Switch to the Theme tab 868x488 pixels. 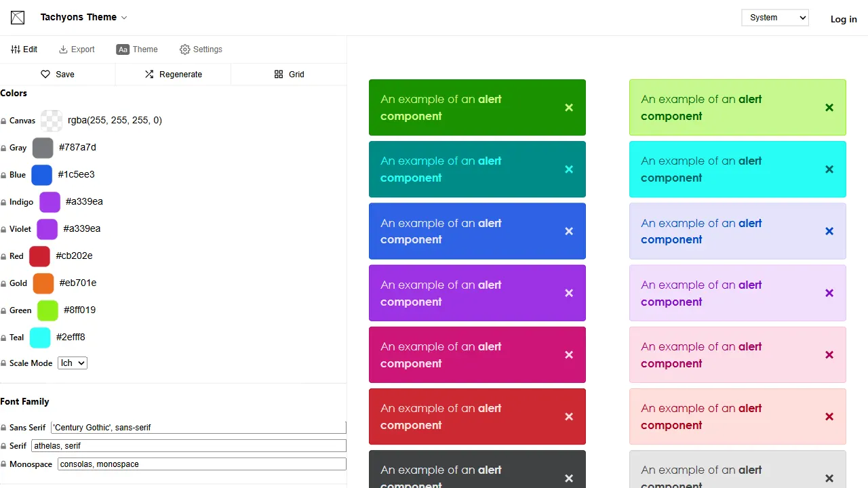click(137, 49)
